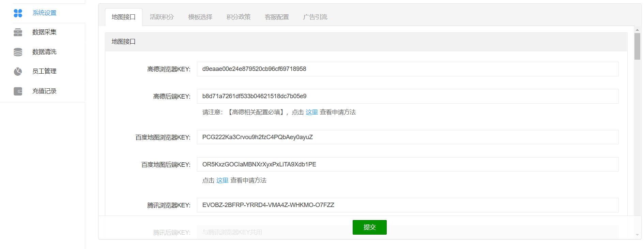
Task: Click the 高德浏览器KEY: label
Action: [x=169, y=69]
